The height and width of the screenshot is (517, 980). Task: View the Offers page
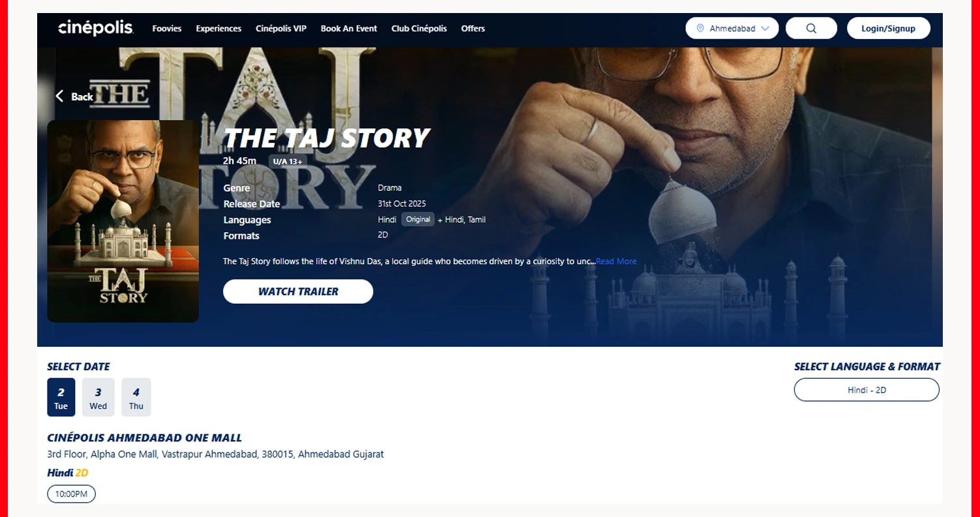coord(473,29)
